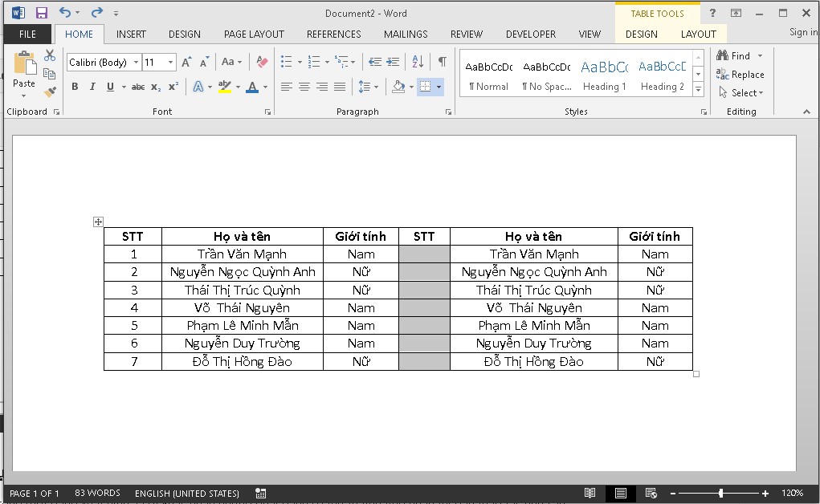The image size is (820, 504).
Task: Toggle Italic formatting
Action: (92, 87)
